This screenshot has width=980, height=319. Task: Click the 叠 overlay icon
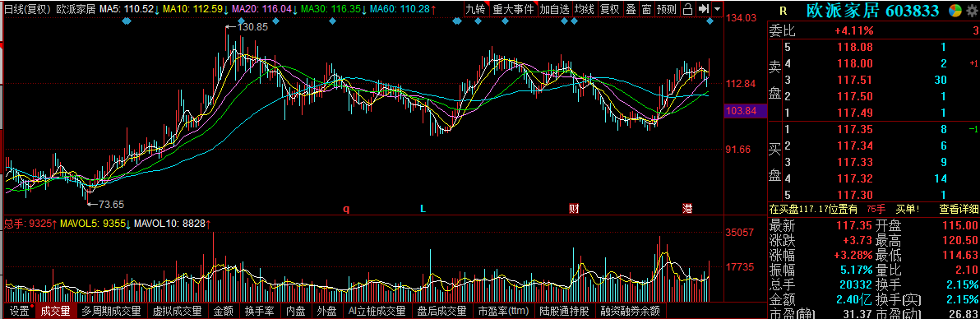pyautogui.click(x=631, y=9)
